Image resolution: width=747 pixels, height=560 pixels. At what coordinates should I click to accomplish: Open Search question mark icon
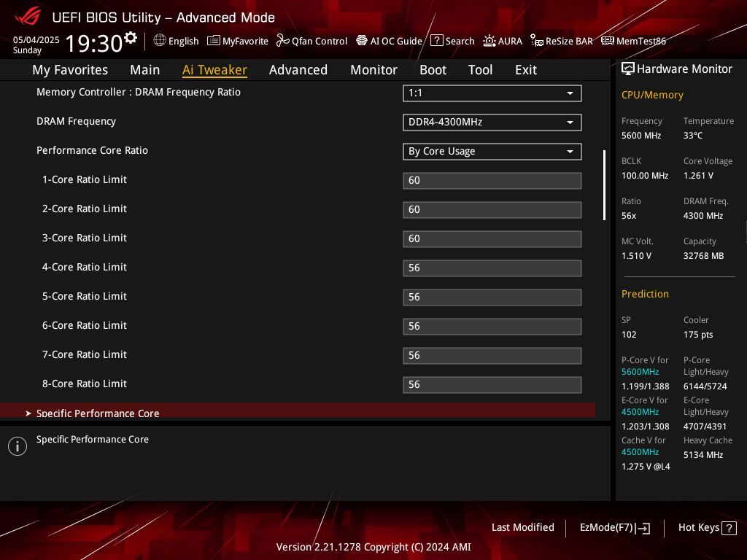436,41
